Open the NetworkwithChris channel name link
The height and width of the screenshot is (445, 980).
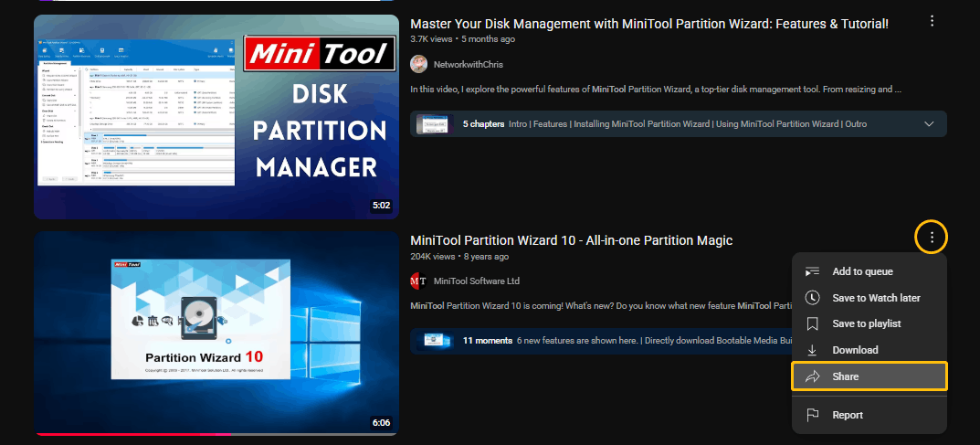coord(469,64)
